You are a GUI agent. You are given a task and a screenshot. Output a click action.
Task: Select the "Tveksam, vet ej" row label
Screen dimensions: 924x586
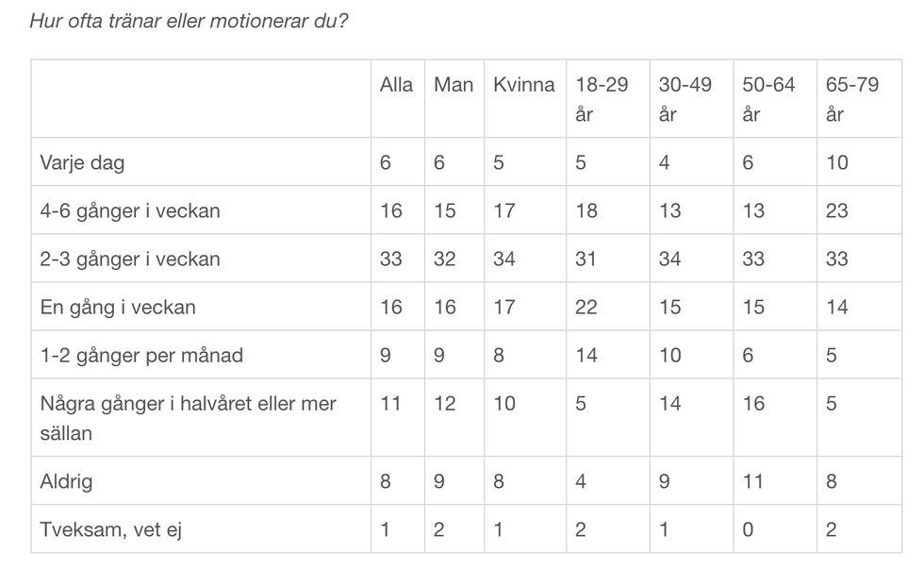tap(110, 529)
